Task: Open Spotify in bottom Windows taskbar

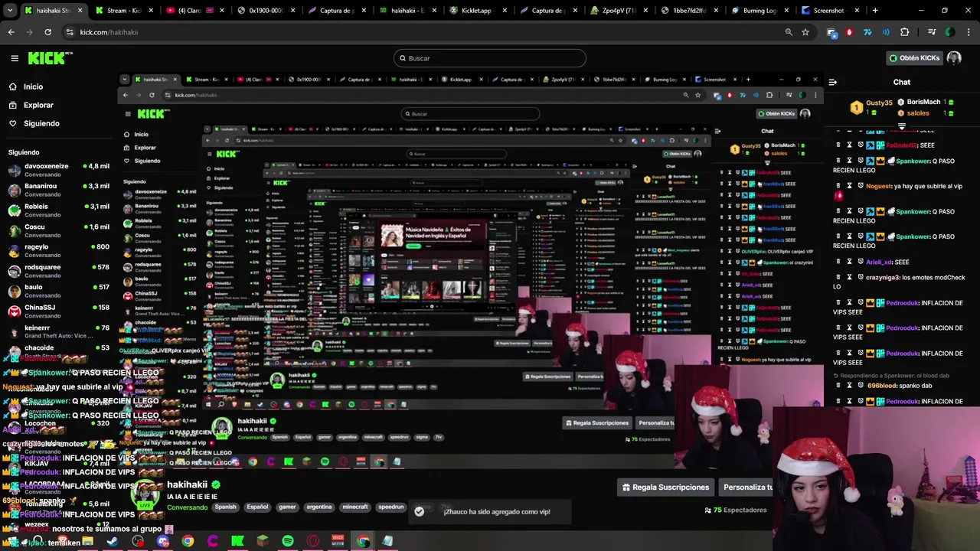Action: tap(287, 541)
